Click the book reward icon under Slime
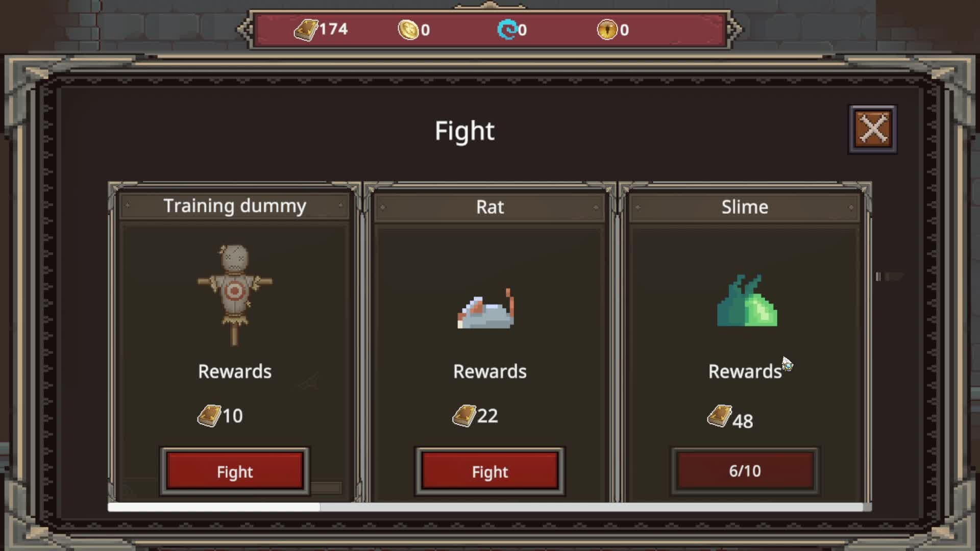 (x=719, y=416)
